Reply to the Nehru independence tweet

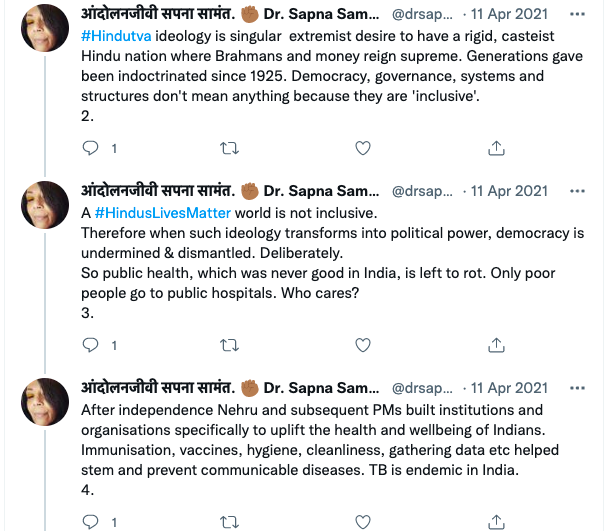91,521
